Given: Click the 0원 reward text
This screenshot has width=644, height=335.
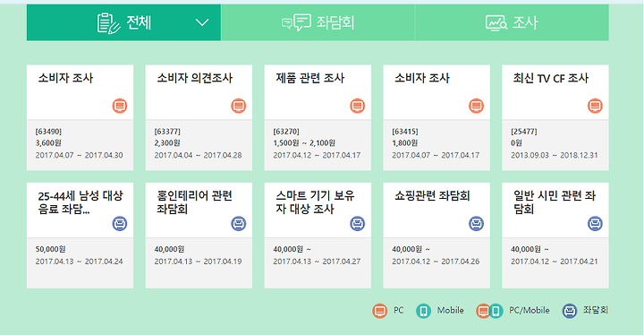Looking at the screenshot, I should 516,143.
